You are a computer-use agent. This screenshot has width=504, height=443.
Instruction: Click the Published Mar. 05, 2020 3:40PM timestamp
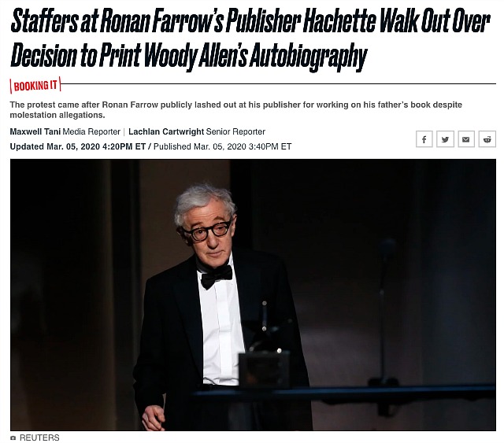[222, 147]
